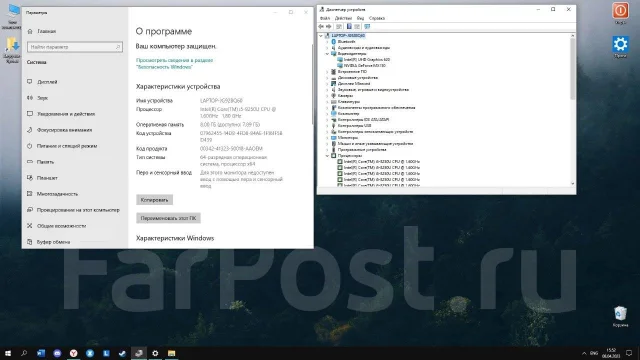Open the Вид menu in Device Manager
The height and width of the screenshot is (360, 640).
point(360,18)
